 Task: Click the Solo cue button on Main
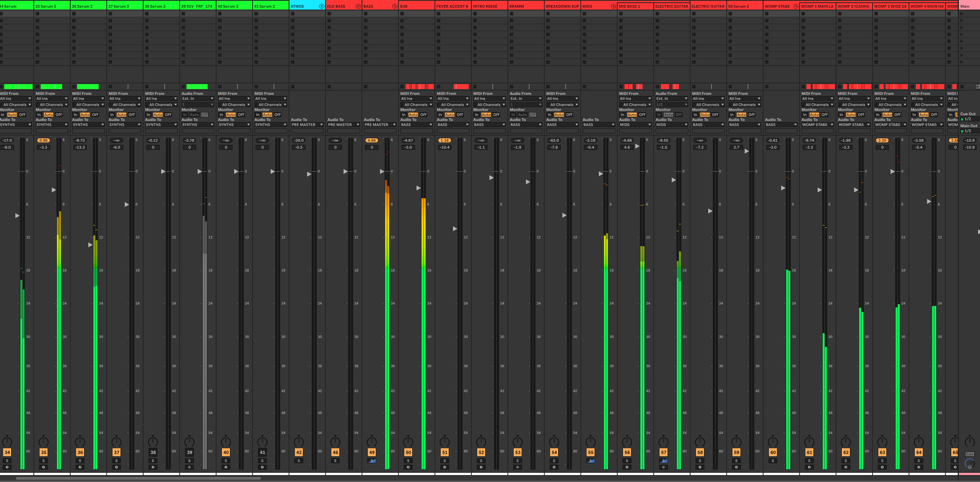coord(969,454)
